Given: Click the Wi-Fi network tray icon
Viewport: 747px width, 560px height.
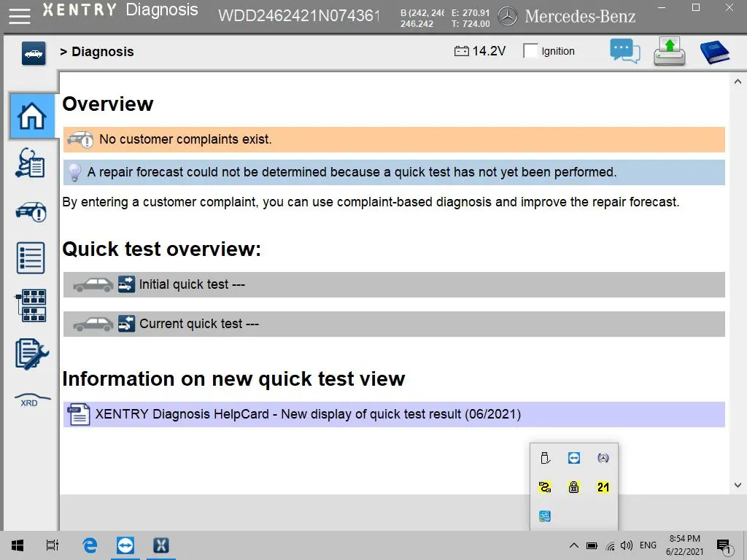Looking at the screenshot, I should (610, 545).
